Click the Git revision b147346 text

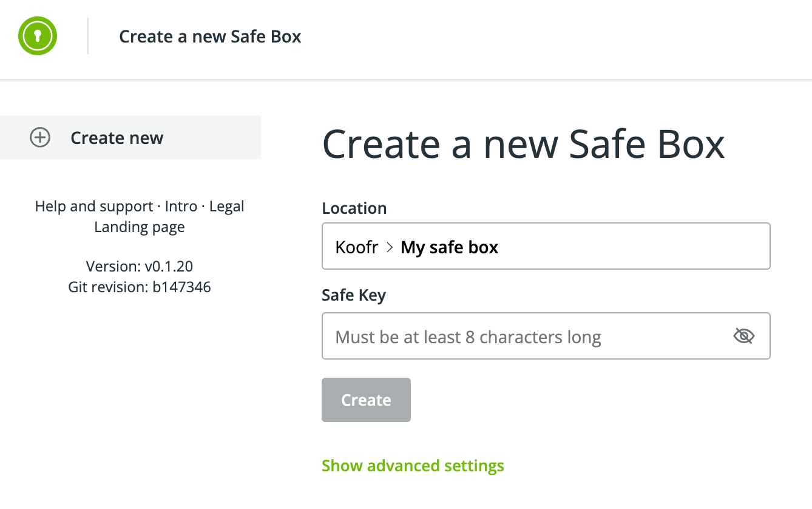(x=140, y=287)
